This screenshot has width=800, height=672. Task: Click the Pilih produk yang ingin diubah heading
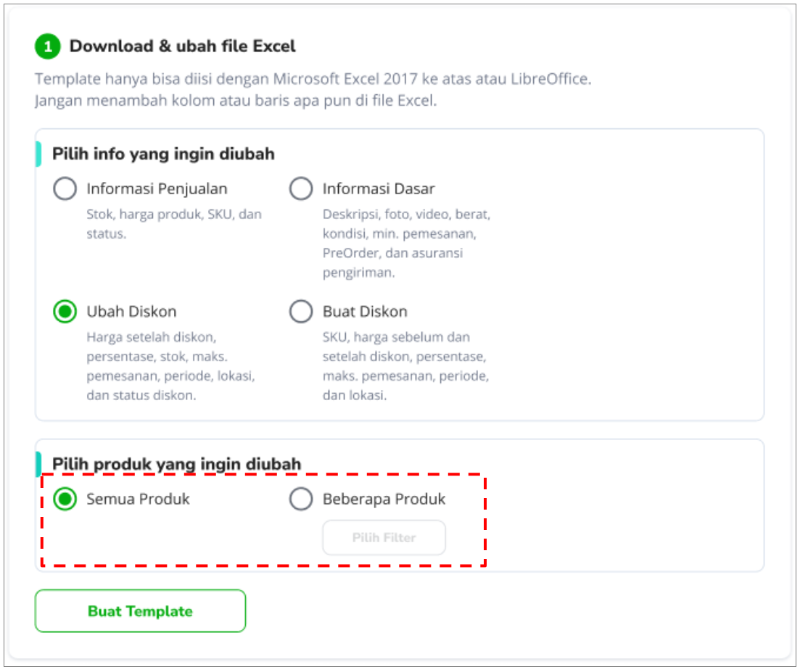176,464
